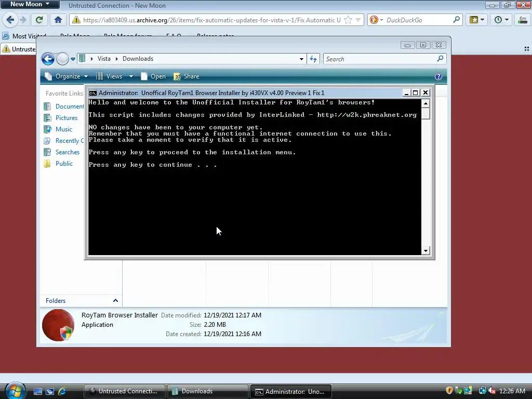Image resolution: width=532 pixels, height=399 pixels.
Task: Open the bookmarks menu button in New Moon
Action: point(477,20)
